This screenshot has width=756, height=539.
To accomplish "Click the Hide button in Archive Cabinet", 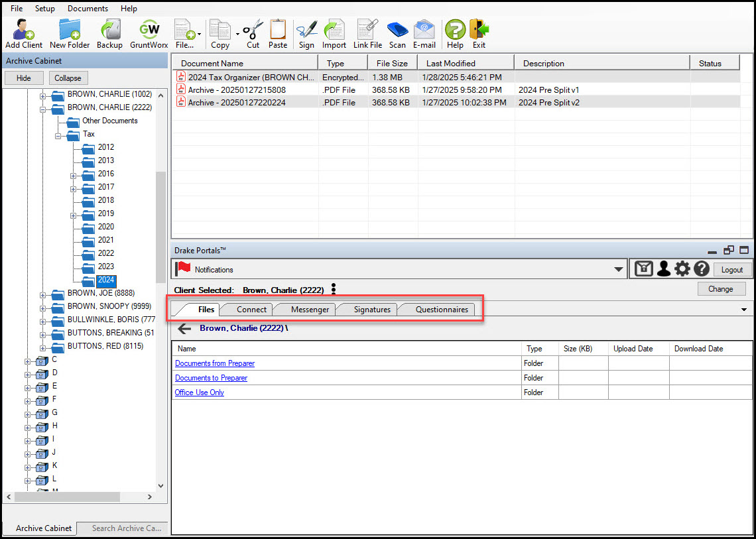I will [x=24, y=78].
